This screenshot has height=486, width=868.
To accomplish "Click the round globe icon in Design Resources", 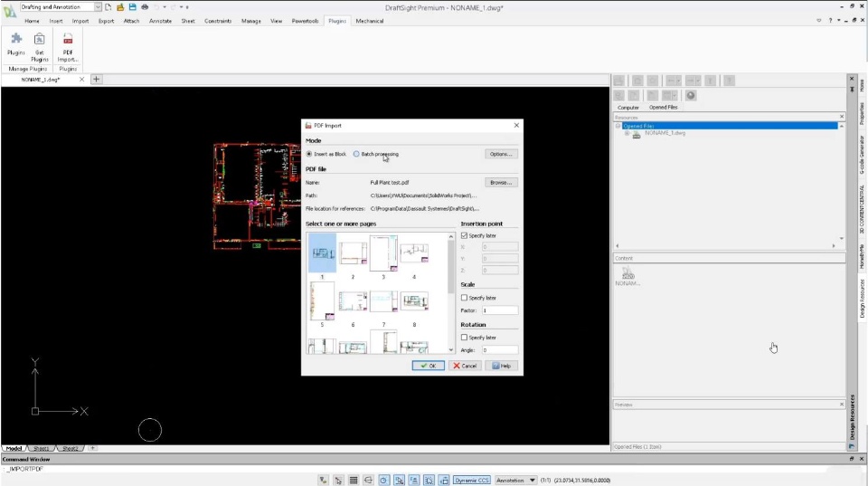I will (x=690, y=95).
